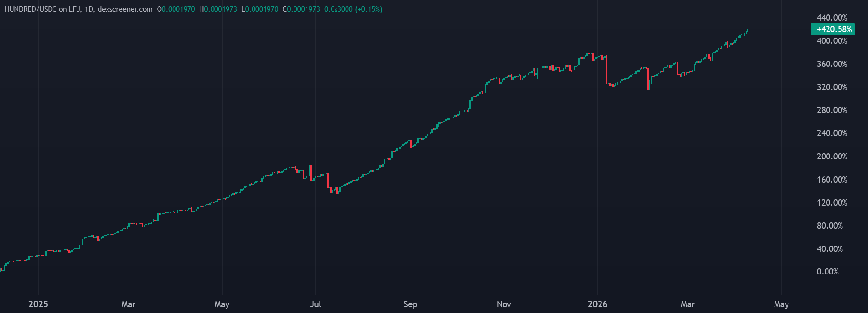This screenshot has width=868, height=313.
Task: Click the 440.00% price scale label
Action: [x=831, y=18]
